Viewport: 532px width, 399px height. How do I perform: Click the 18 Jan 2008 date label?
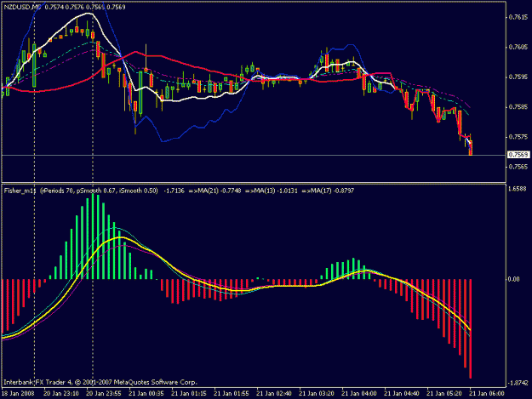click(x=18, y=394)
